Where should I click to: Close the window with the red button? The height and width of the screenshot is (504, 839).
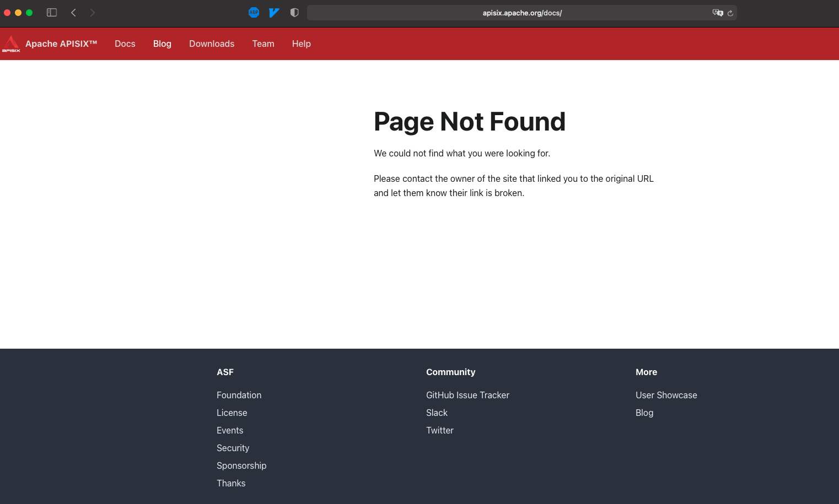[7, 13]
